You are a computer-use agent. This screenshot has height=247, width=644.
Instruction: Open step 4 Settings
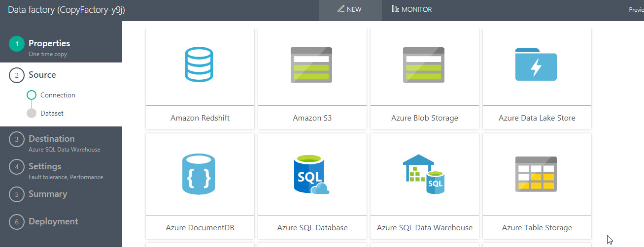click(x=45, y=167)
